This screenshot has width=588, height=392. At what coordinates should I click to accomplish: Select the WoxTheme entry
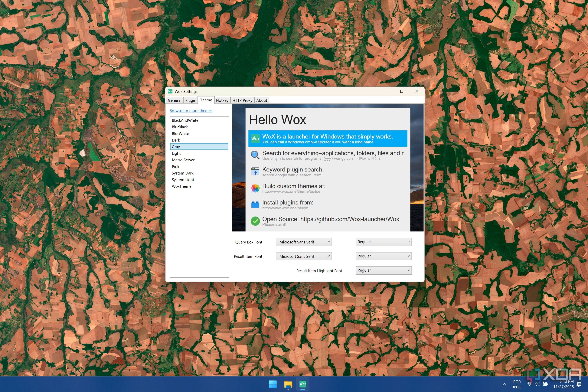(x=199, y=187)
